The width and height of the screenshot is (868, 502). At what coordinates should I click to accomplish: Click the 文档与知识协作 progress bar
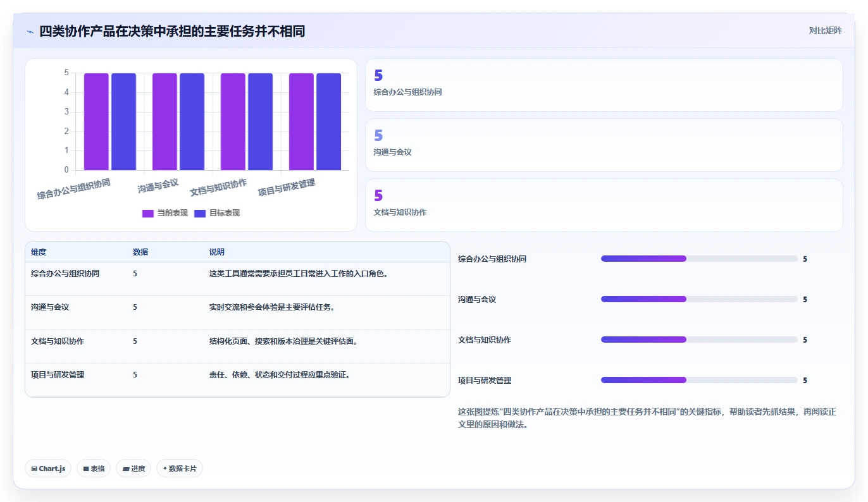(x=699, y=340)
